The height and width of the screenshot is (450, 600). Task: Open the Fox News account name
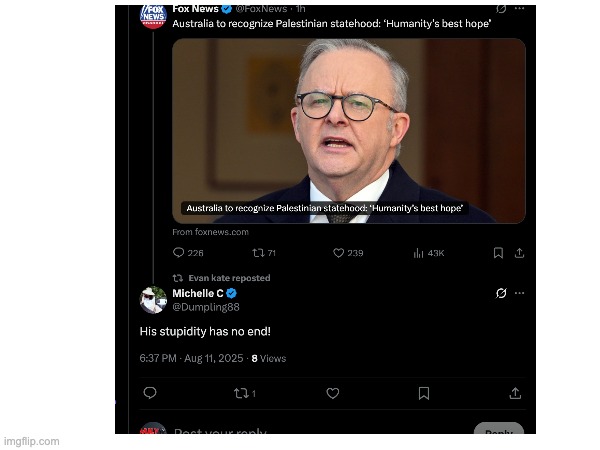(x=196, y=8)
